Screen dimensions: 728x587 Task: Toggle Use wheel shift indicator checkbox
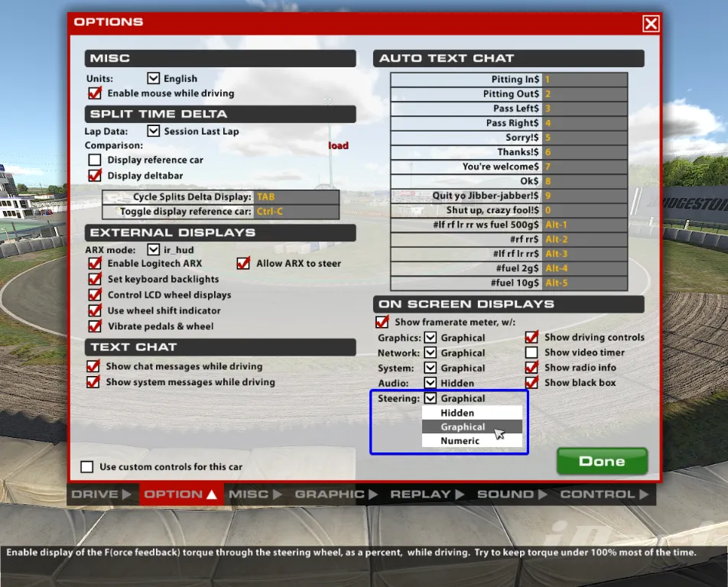pos(95,310)
